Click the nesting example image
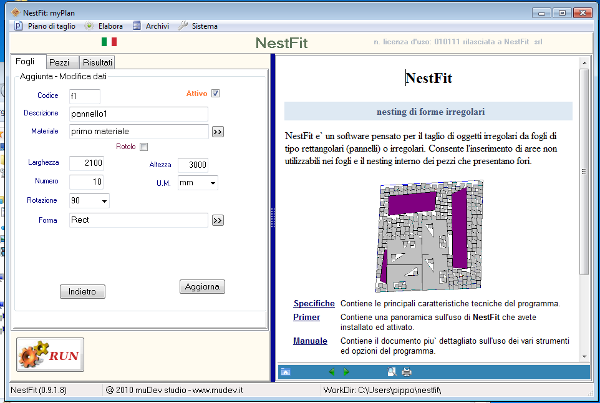The height and width of the screenshot is (403, 600). point(429,236)
